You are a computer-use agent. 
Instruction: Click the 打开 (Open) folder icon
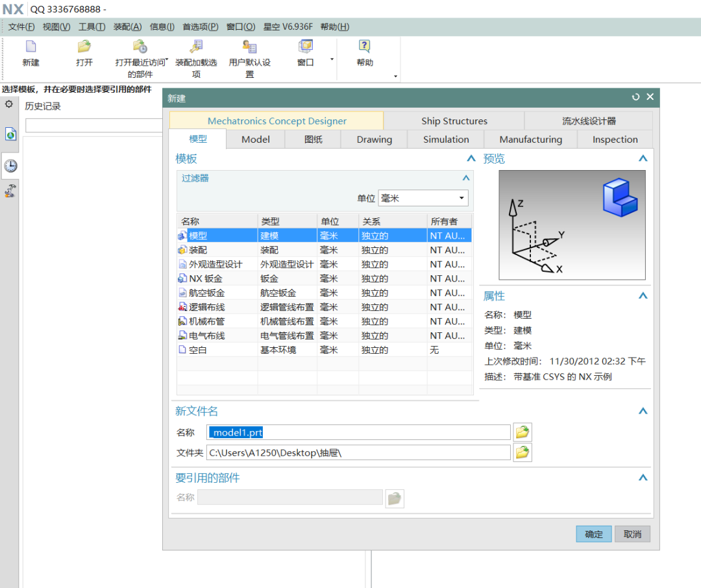(84, 47)
